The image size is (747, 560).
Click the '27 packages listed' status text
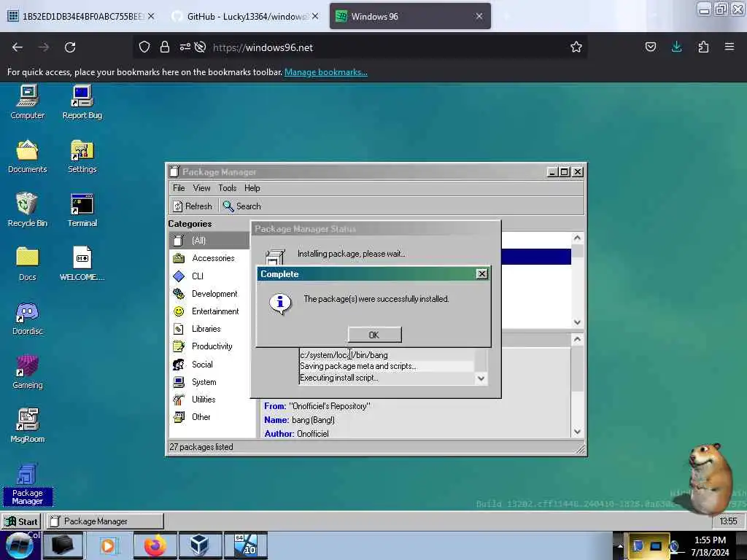point(201,447)
